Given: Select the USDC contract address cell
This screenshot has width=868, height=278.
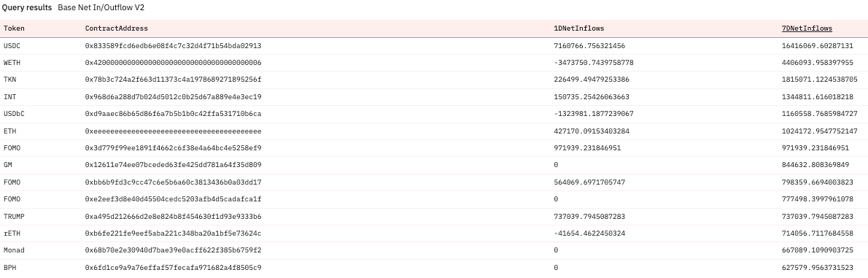Looking at the screenshot, I should pos(173,45).
